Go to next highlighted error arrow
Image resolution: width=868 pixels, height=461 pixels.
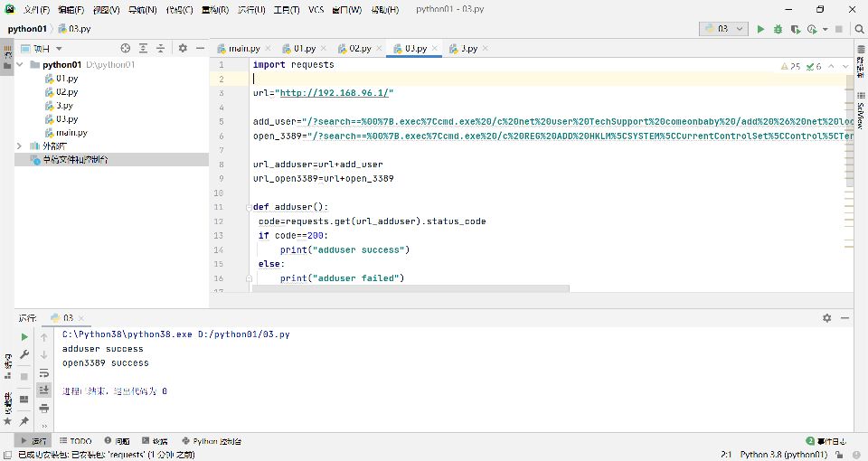point(845,66)
